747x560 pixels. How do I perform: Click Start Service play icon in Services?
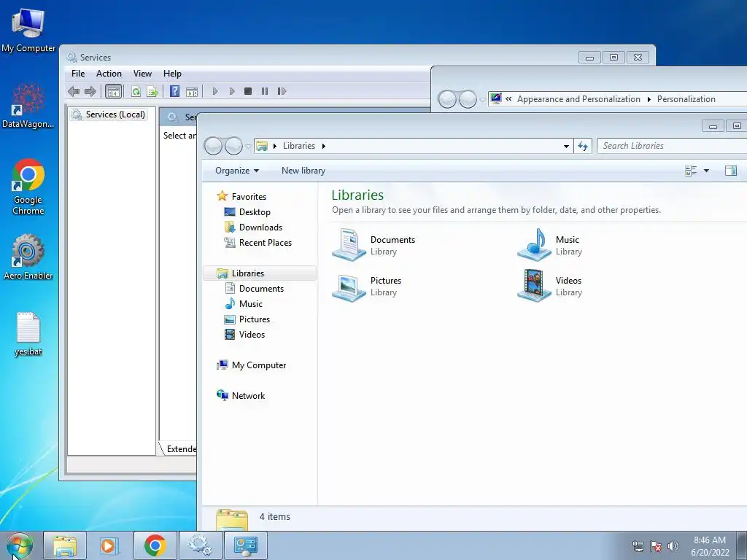(215, 91)
